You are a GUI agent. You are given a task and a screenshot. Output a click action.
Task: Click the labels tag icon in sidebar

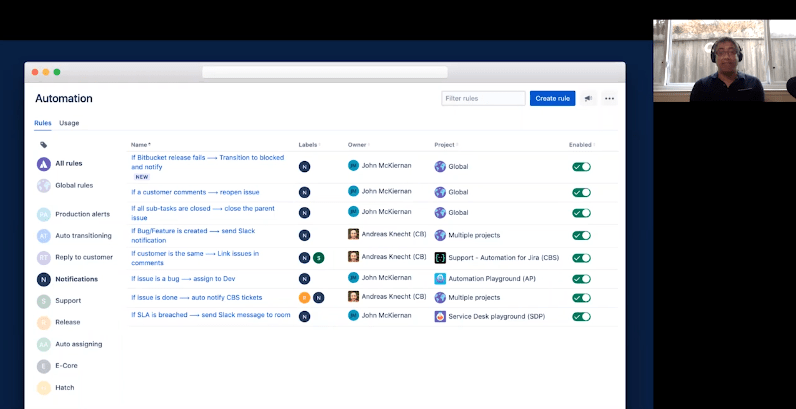pyautogui.click(x=43, y=144)
